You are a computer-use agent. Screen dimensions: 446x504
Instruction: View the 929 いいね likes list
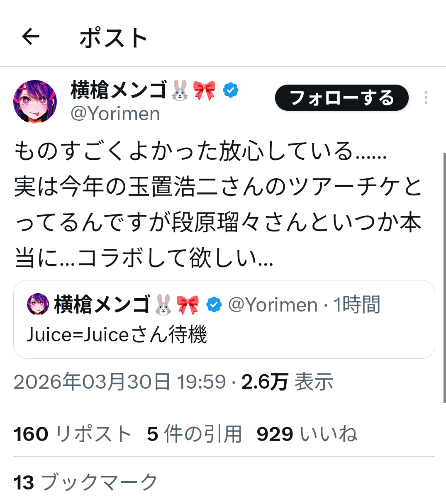click(307, 434)
